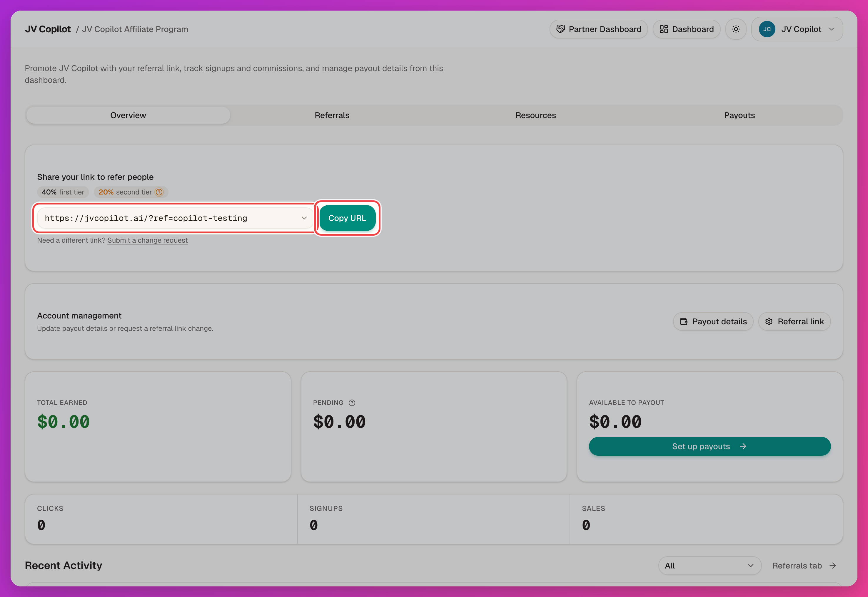
Task: Click the 20% second tier badge
Action: (131, 192)
